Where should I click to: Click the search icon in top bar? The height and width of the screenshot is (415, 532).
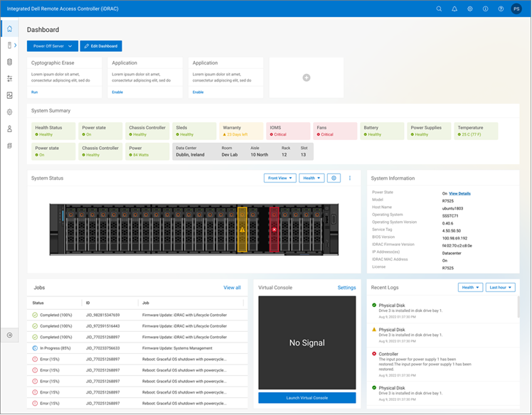[x=439, y=9]
